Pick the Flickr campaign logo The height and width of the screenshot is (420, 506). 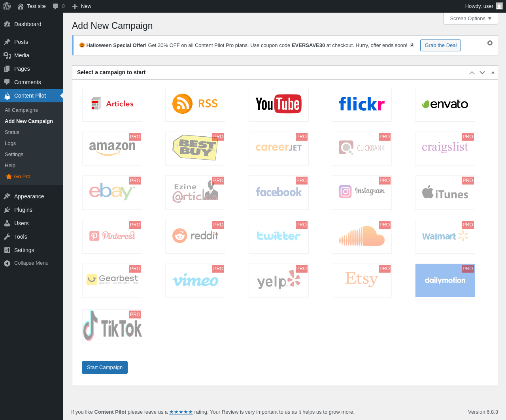pyautogui.click(x=362, y=105)
